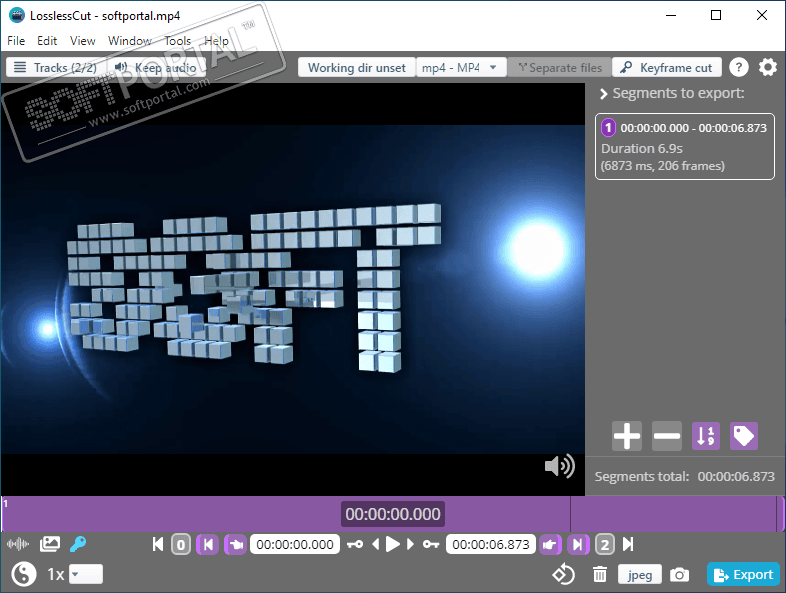Screen dimensions: 786x593
Task: Open the Help menu
Action: (216, 41)
